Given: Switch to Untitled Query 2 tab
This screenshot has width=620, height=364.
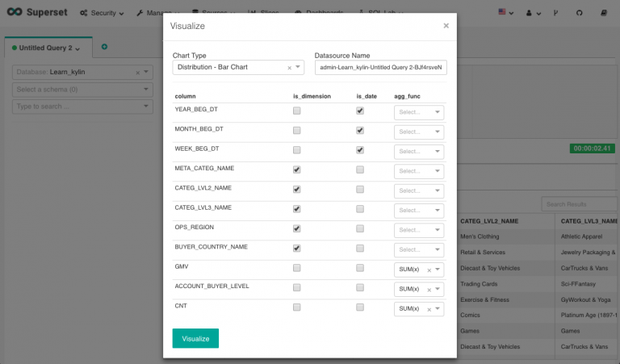Looking at the screenshot, I should [47, 48].
